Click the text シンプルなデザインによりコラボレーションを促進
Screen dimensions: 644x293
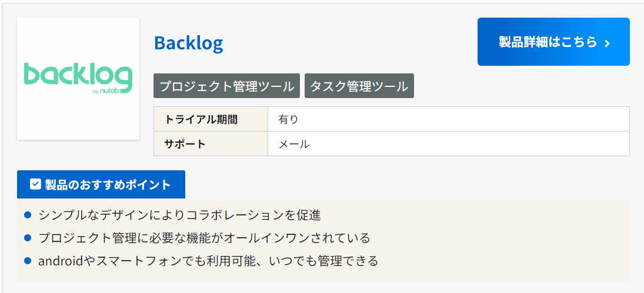click(179, 215)
